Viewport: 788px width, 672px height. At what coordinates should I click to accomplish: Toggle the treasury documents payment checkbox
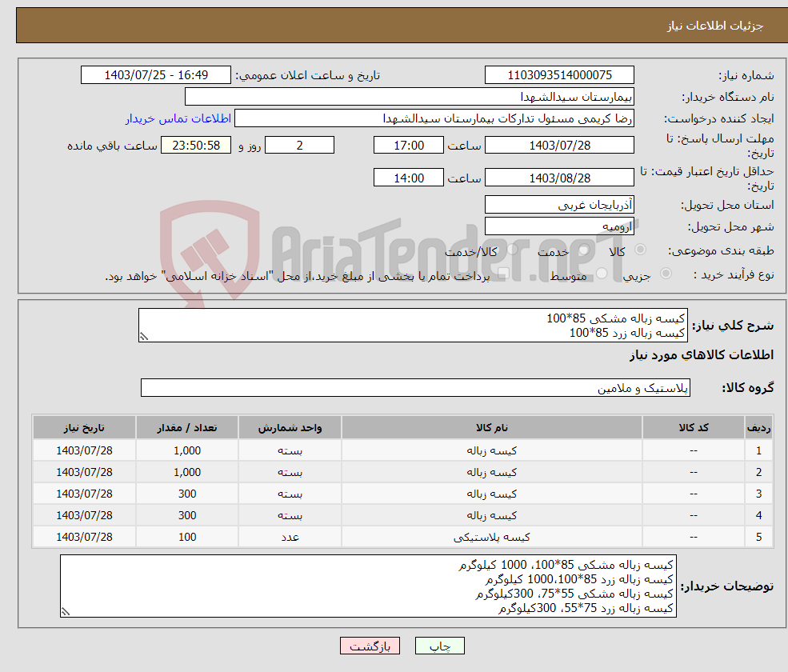(503, 274)
